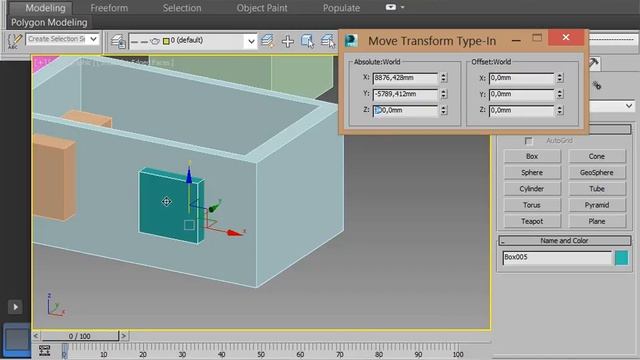Open the teal object color swatch

tap(622, 258)
